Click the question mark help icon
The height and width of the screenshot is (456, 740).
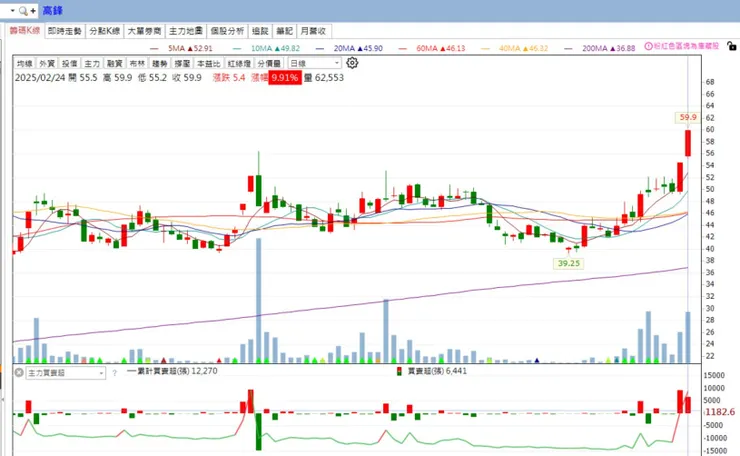point(114,373)
